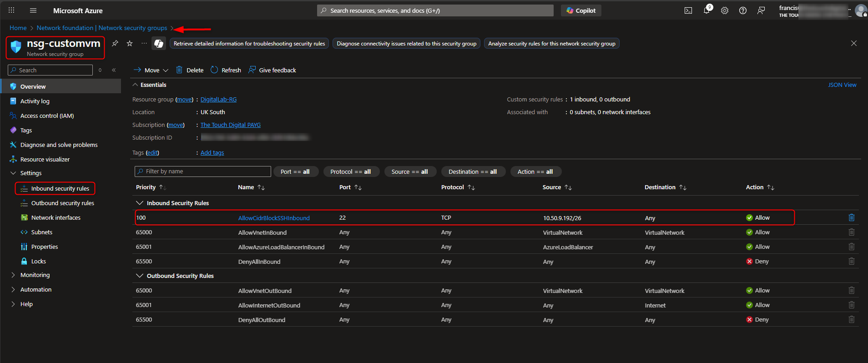Collapse the Inbound Security Rules group
The height and width of the screenshot is (363, 868).
point(140,203)
